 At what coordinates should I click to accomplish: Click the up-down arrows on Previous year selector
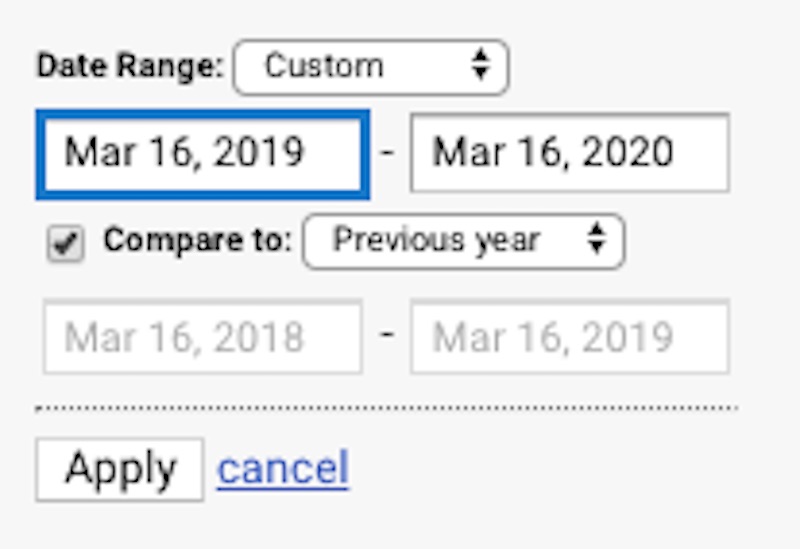point(597,241)
